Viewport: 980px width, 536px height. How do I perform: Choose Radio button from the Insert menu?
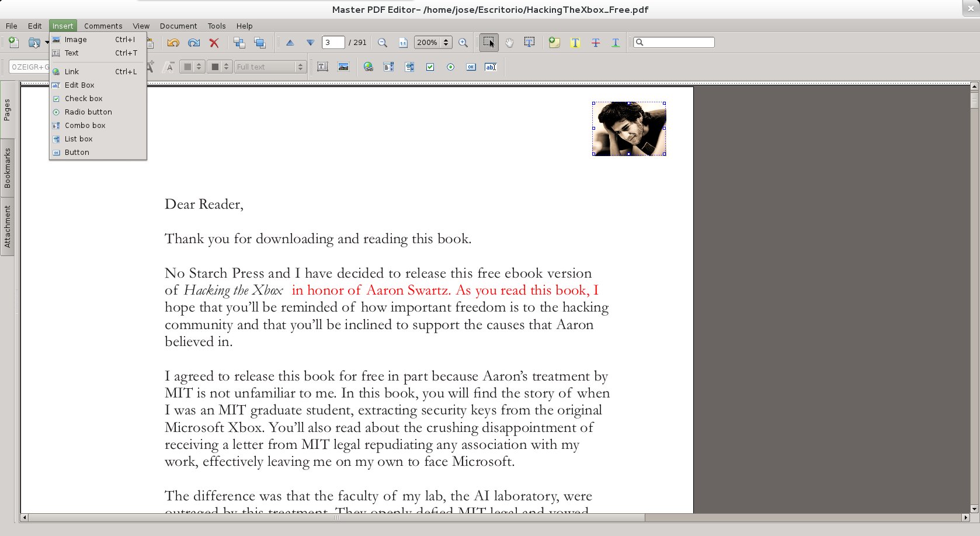tap(98, 112)
